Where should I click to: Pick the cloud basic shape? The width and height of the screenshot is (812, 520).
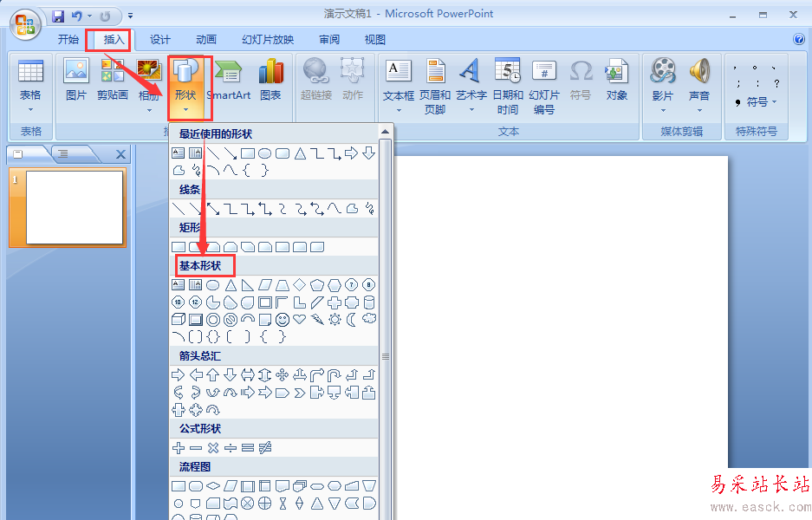point(368,319)
